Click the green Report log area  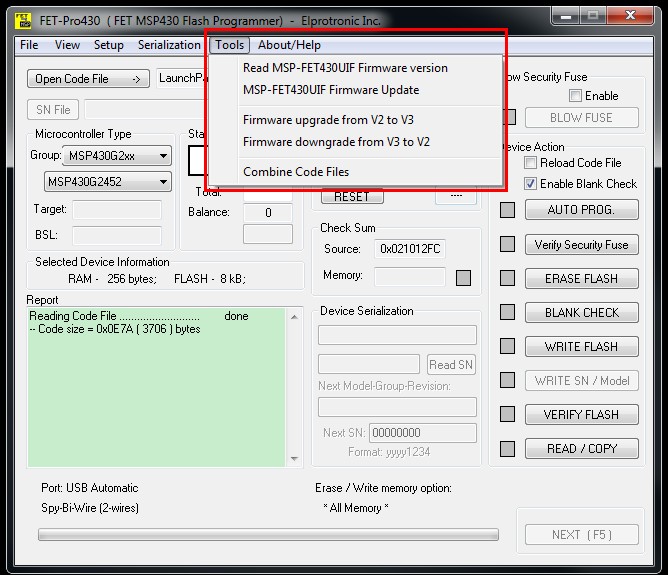click(156, 388)
